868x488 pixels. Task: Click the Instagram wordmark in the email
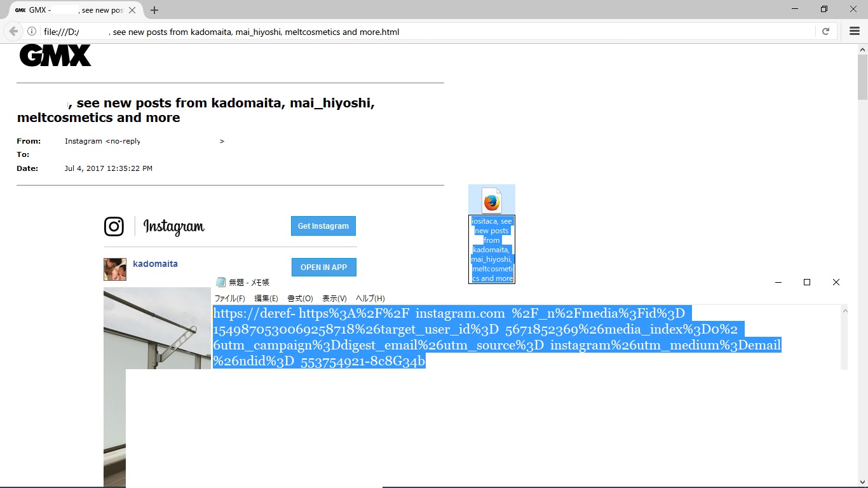click(x=173, y=226)
